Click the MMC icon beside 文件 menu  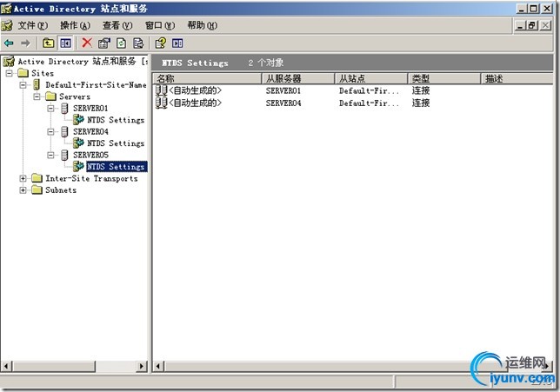(7, 25)
